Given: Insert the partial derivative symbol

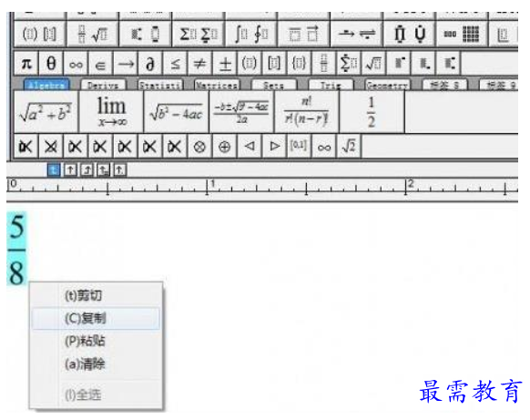Looking at the screenshot, I should (x=150, y=63).
